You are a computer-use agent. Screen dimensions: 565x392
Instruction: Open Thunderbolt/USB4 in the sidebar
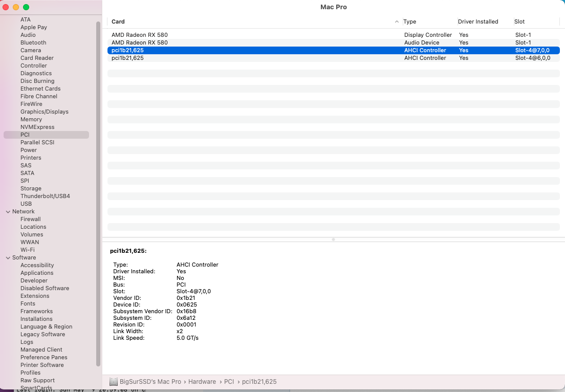tap(45, 197)
